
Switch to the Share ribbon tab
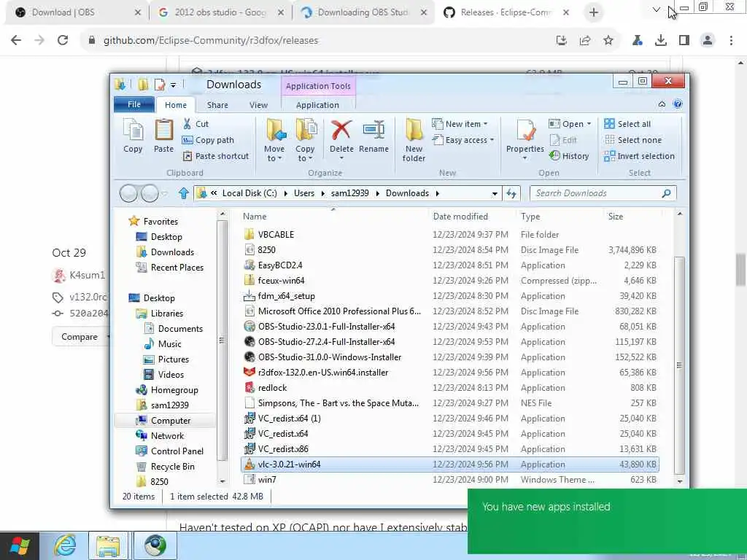217,105
